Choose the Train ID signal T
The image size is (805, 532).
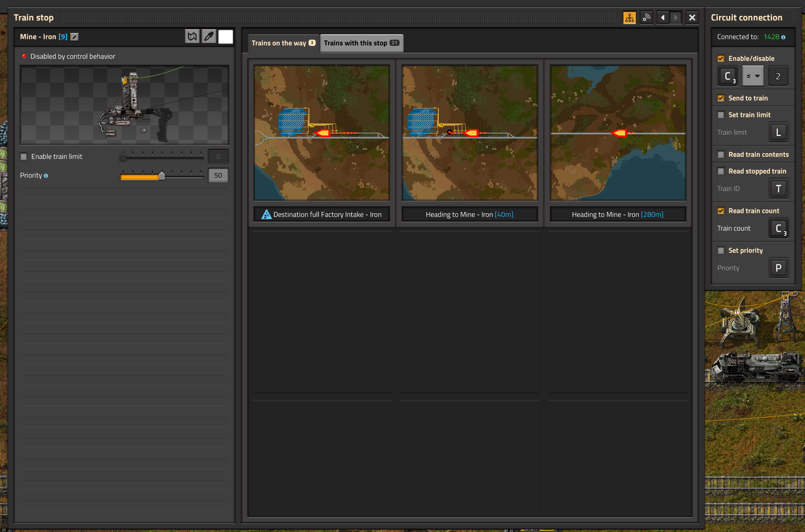pos(779,189)
